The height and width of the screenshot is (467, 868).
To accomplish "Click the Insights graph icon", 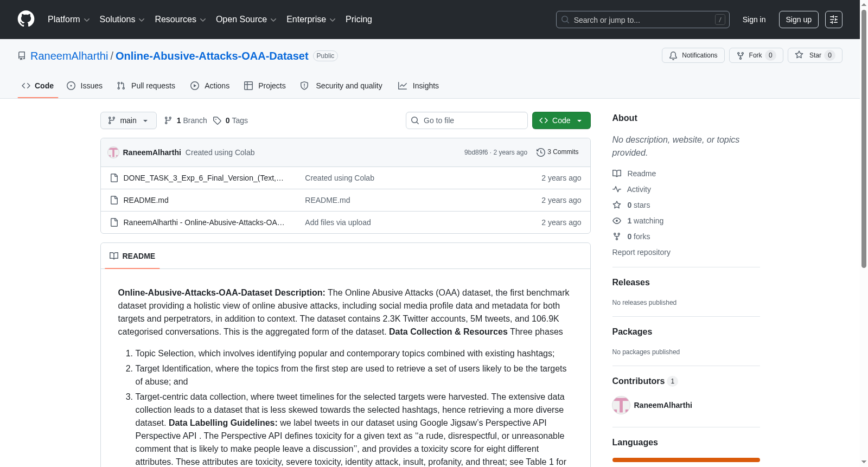I will [403, 86].
